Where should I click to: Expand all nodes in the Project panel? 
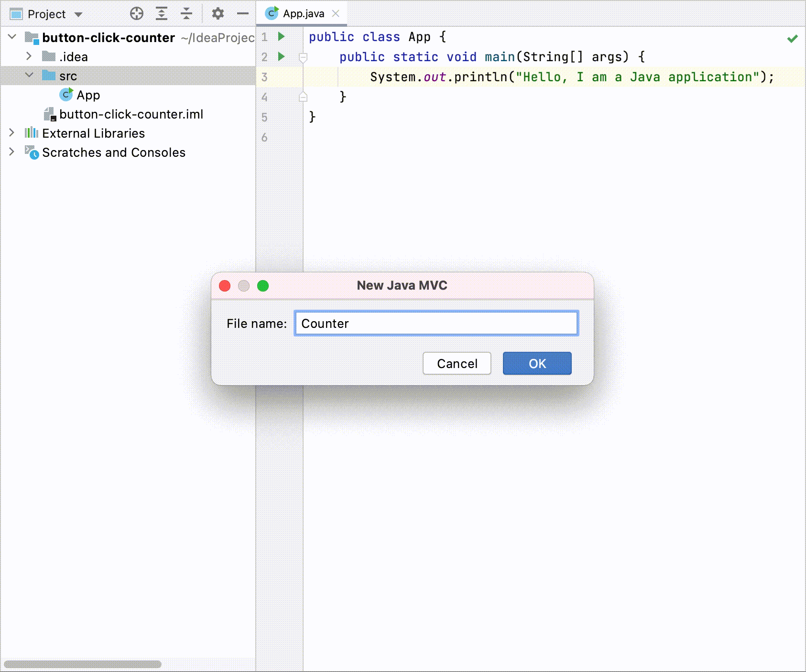pyautogui.click(x=161, y=13)
